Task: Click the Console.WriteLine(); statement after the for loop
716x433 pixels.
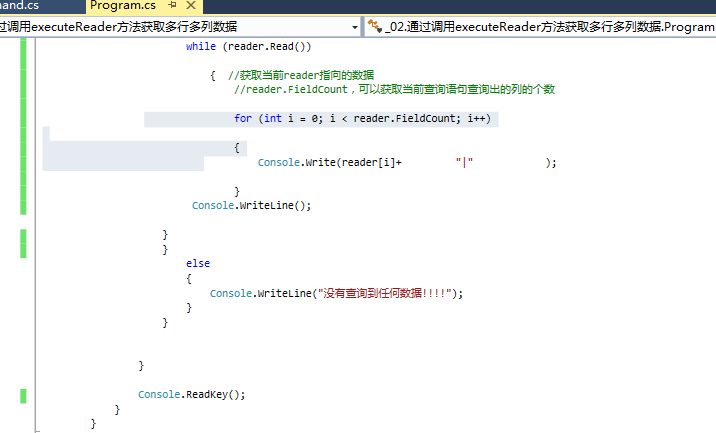Action: pos(251,206)
